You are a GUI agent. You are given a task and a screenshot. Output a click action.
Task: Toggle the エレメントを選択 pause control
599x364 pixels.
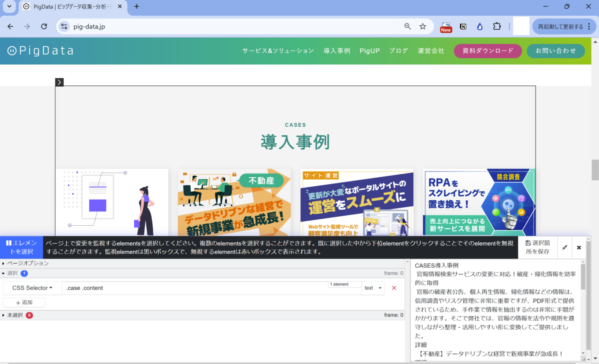pos(21,247)
